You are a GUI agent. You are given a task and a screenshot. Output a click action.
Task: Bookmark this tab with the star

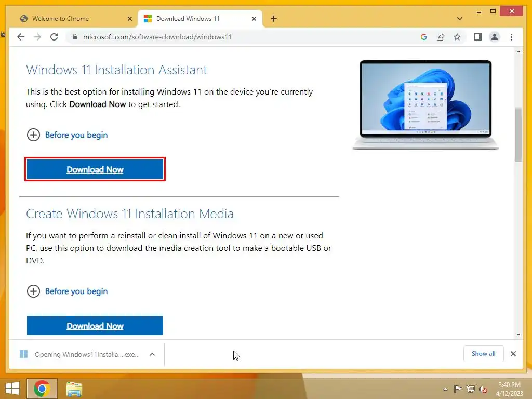point(457,37)
